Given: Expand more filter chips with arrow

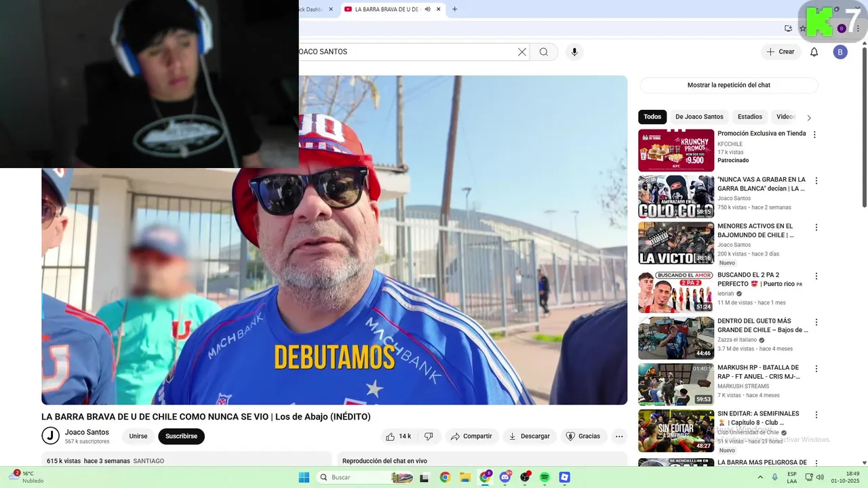Looking at the screenshot, I should (809, 117).
